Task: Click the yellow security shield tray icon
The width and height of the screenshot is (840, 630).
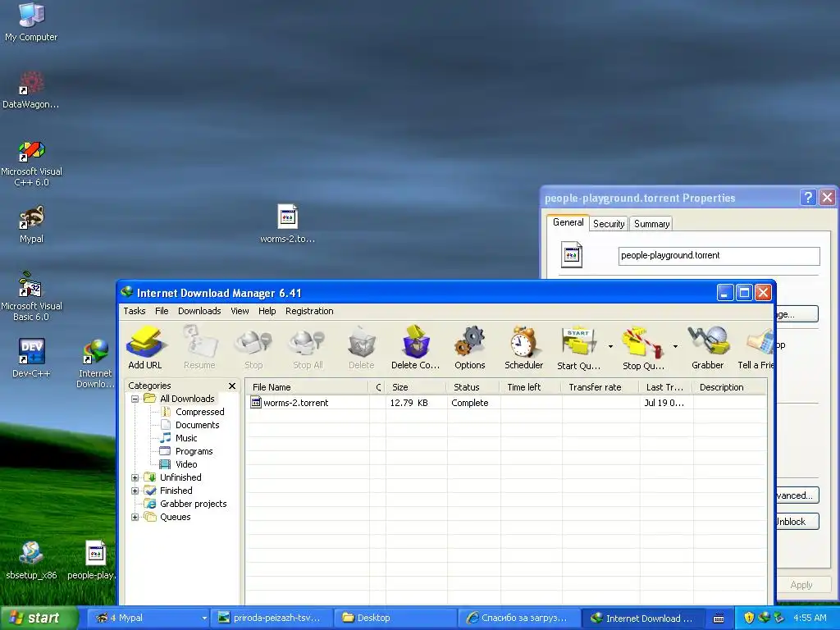Action: [749, 618]
